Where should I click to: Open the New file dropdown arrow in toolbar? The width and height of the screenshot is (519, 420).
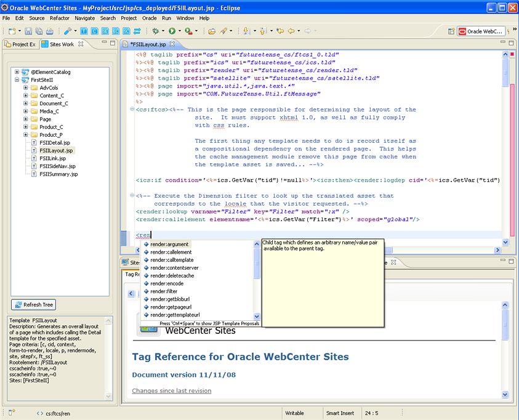tap(19, 31)
